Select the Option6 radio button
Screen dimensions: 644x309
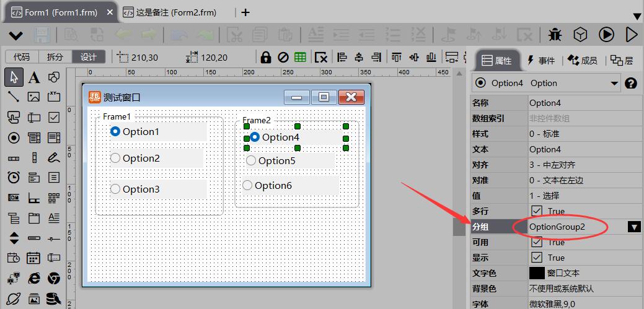tap(247, 185)
